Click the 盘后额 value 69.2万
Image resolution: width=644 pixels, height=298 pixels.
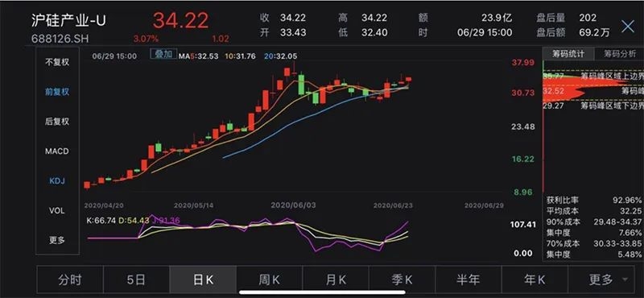[594, 32]
